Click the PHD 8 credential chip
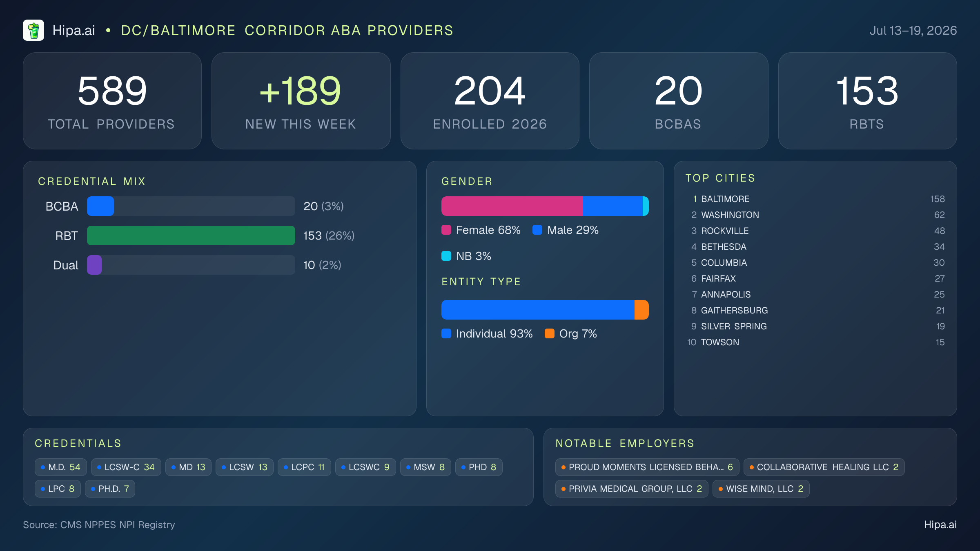This screenshot has height=551, width=980. pos(479,467)
